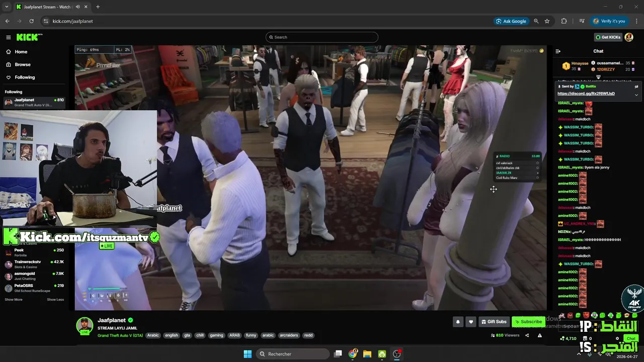Click the Jaafplanet streamer avatar
This screenshot has width=644, height=362.
coord(85,325)
